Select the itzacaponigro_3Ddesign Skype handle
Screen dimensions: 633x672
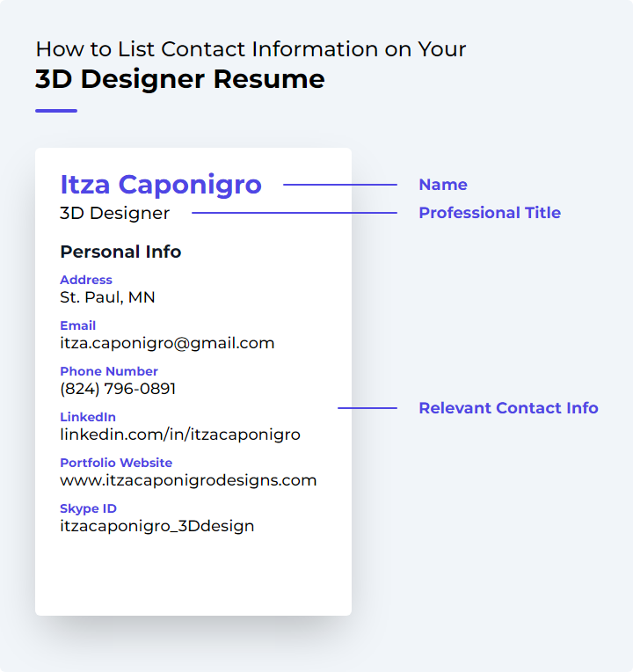tap(157, 526)
